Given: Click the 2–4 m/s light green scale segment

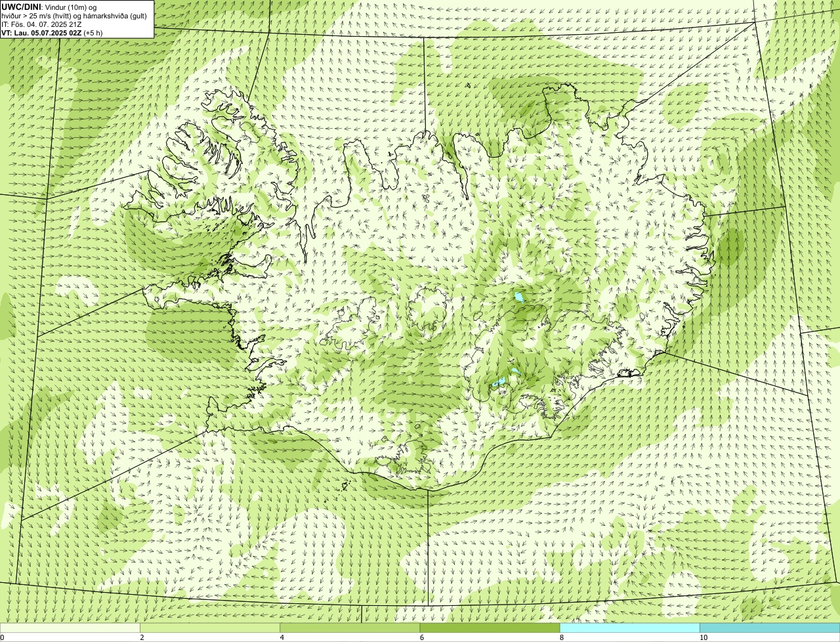Looking at the screenshot, I should [x=210, y=628].
